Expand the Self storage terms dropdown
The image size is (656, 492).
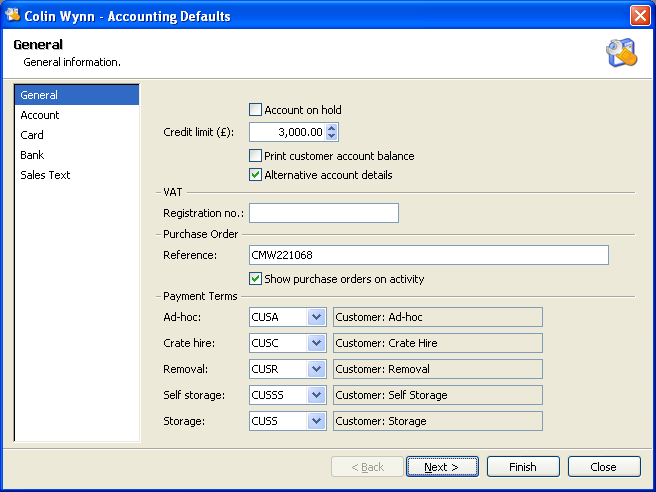[316, 395]
